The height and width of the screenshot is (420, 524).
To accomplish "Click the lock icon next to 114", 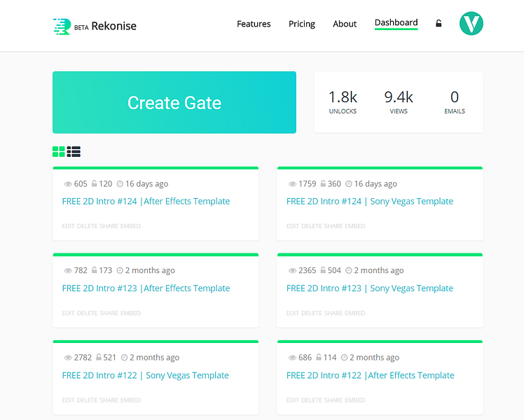I will [x=319, y=357].
